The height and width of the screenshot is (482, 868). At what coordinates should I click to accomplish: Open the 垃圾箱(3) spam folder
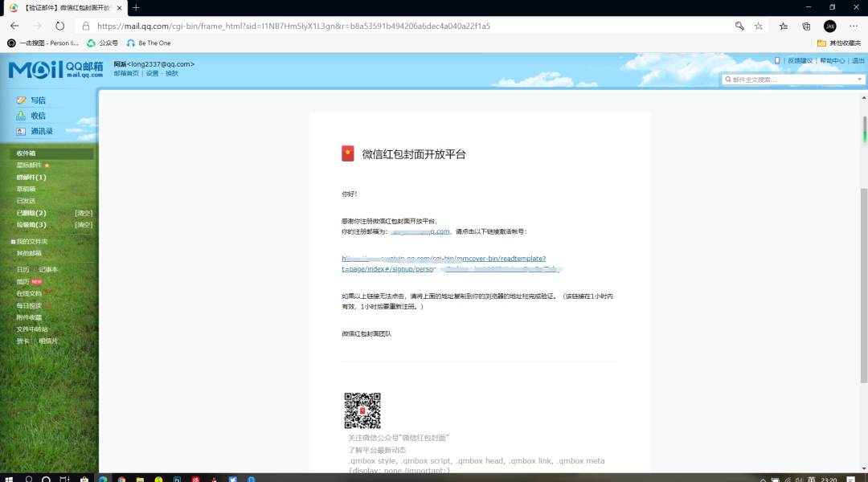tap(31, 225)
